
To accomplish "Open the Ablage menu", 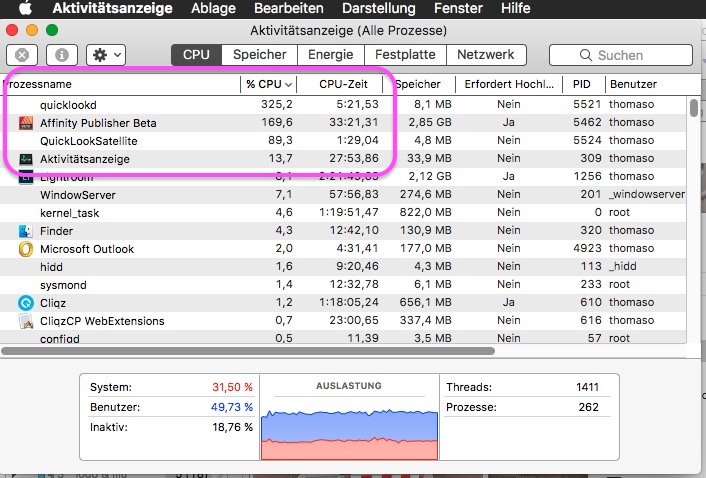I will point(213,8).
